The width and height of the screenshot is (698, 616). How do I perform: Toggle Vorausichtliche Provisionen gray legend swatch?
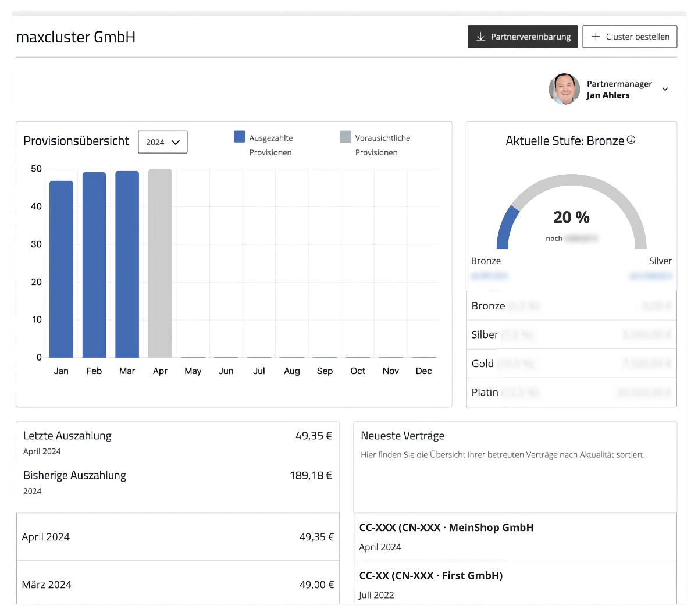click(x=346, y=137)
